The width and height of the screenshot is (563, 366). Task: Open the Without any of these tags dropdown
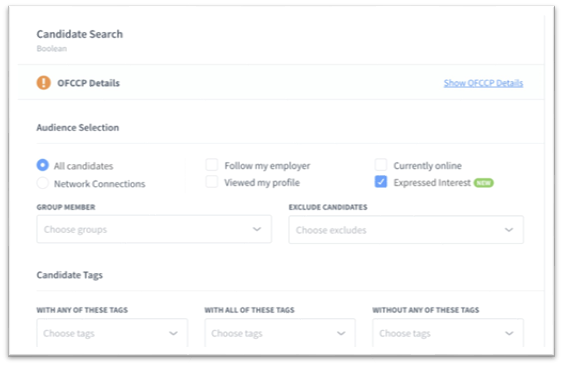tap(448, 333)
